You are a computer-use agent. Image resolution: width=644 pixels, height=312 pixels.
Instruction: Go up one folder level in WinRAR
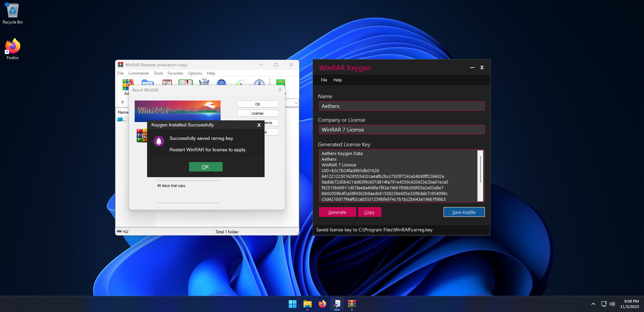click(x=123, y=102)
